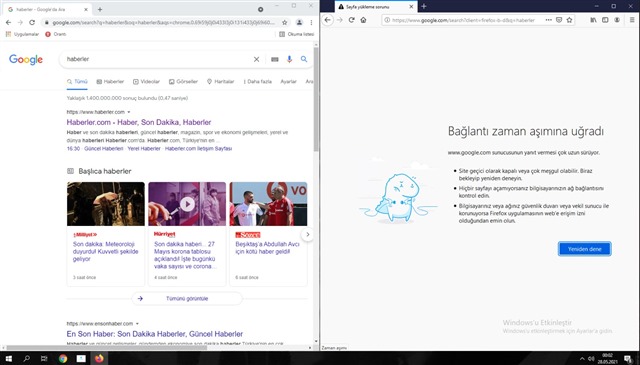This screenshot has width=640, height=365.
Task: Expand the arrow next to haberler.com URL
Action: coord(129,112)
